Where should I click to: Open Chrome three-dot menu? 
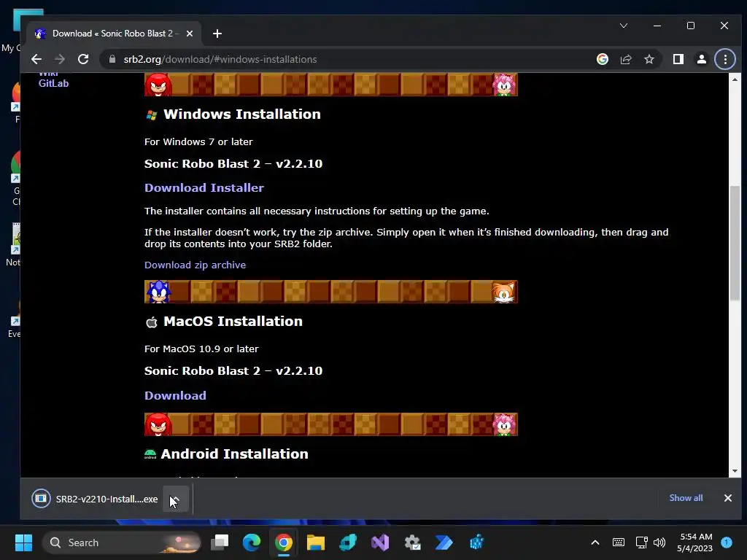tap(725, 59)
